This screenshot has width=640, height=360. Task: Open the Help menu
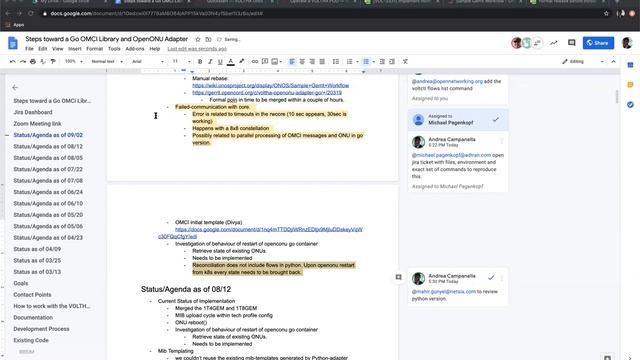tap(155, 49)
